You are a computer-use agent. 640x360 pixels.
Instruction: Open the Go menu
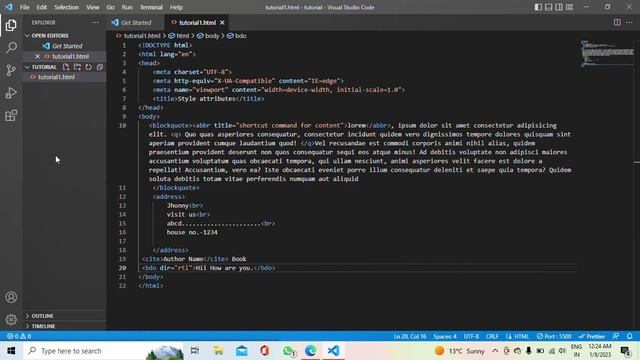tap(110, 7)
